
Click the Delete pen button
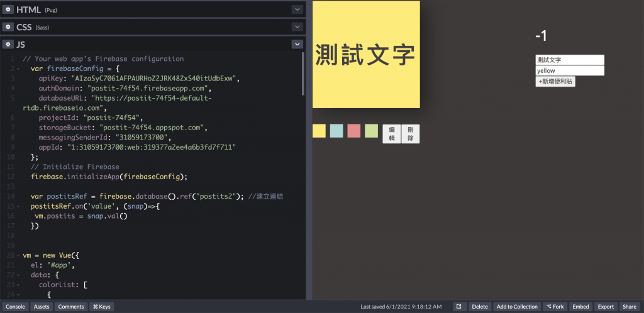pyautogui.click(x=480, y=307)
